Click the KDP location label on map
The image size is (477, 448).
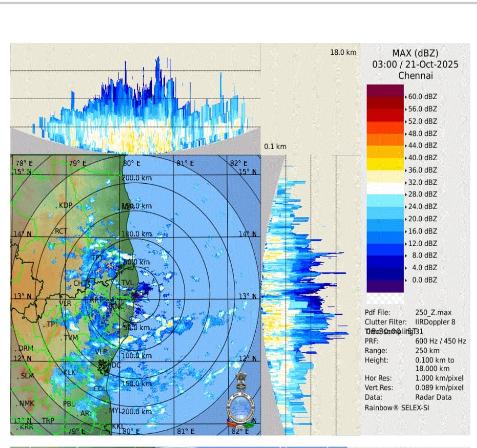[x=65, y=206]
